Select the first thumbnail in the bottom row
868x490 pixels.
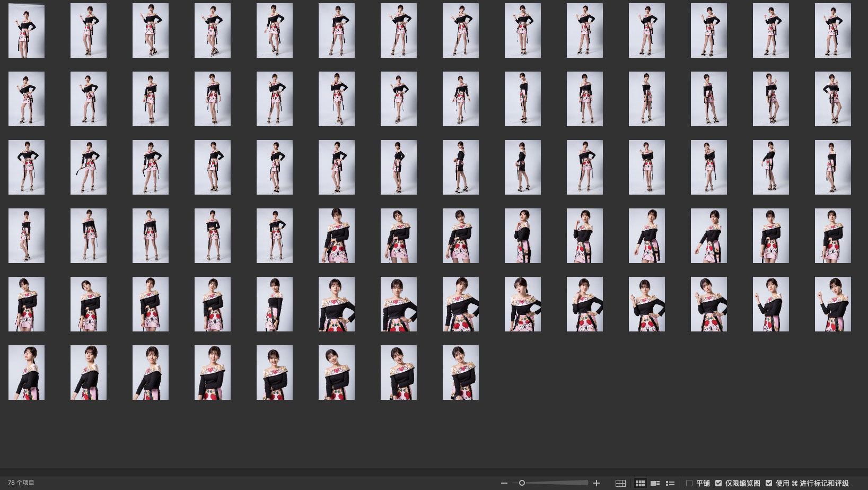(x=27, y=373)
